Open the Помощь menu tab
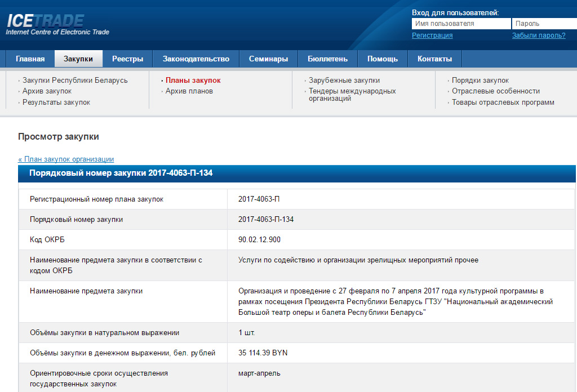Image resolution: width=577 pixels, height=392 pixels. click(x=383, y=59)
